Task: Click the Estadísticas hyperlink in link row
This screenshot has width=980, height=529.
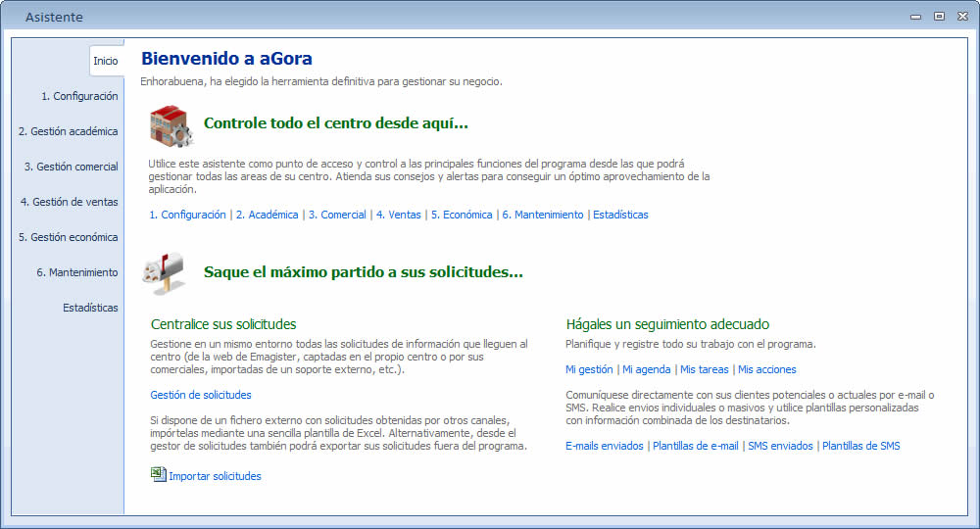Action: (620, 215)
